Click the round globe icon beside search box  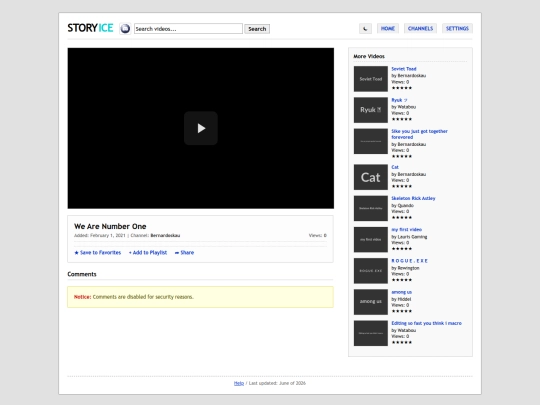pos(125,29)
